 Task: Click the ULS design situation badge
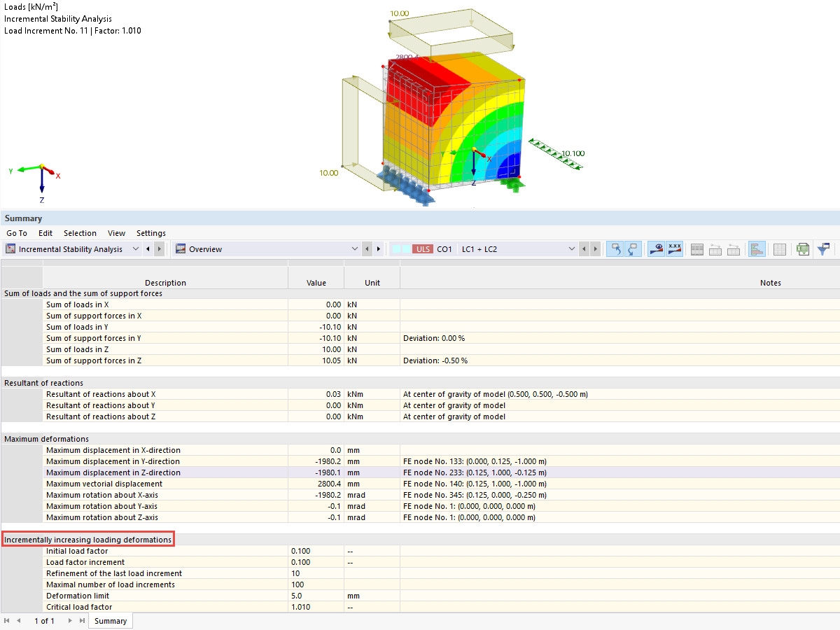[x=423, y=249]
